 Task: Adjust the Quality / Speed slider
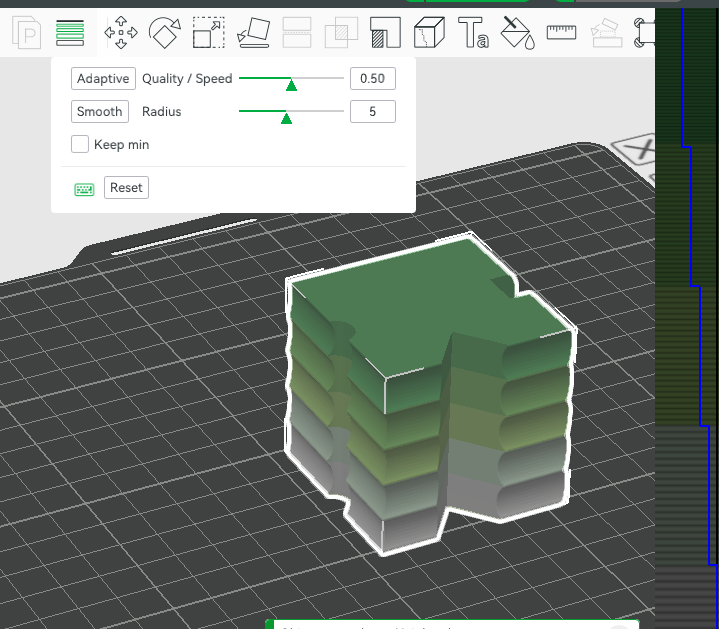tap(291, 79)
